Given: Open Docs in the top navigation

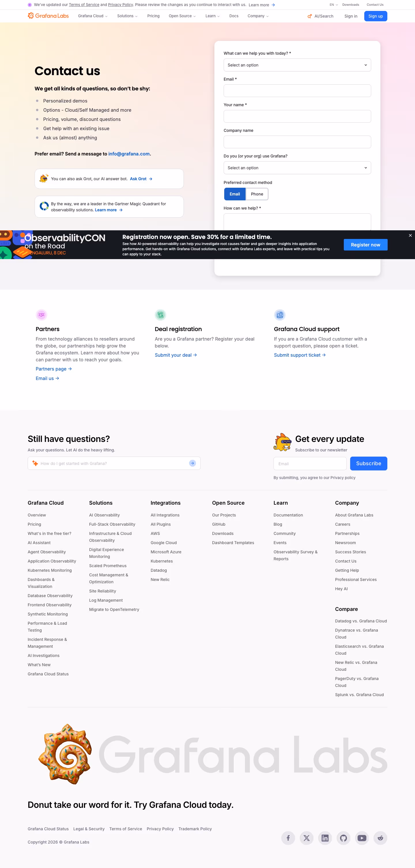Looking at the screenshot, I should point(234,16).
